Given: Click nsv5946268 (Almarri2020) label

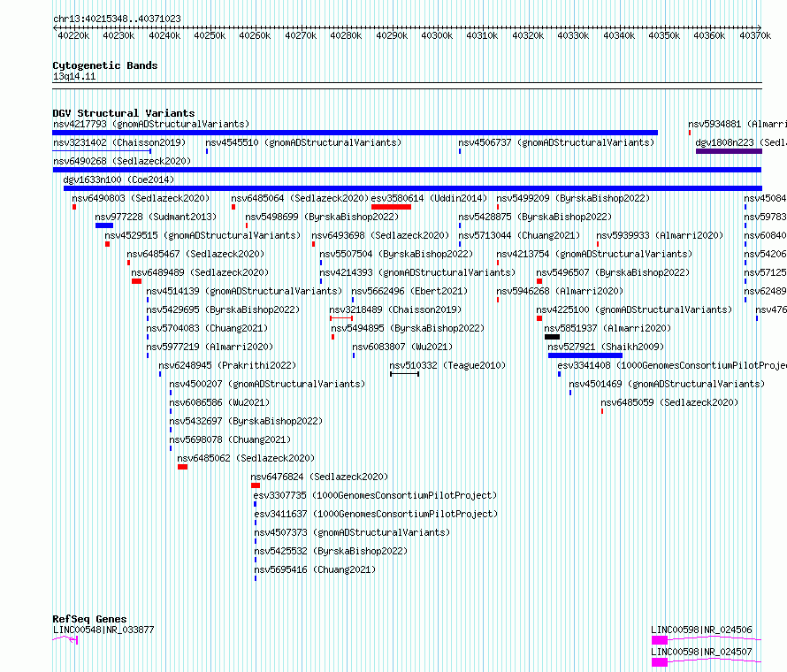Looking at the screenshot, I should point(560,291).
